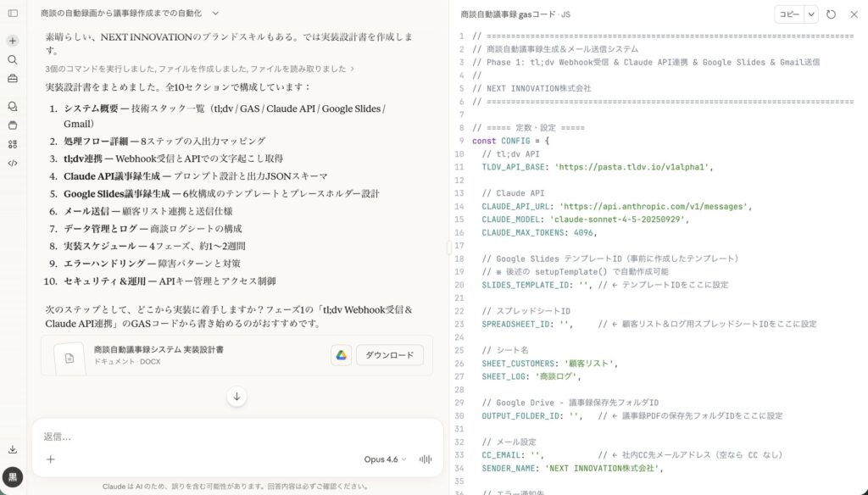This screenshot has width=868, height=495.
Task: Toggle the sidebar panel icon
Action: 13,14
